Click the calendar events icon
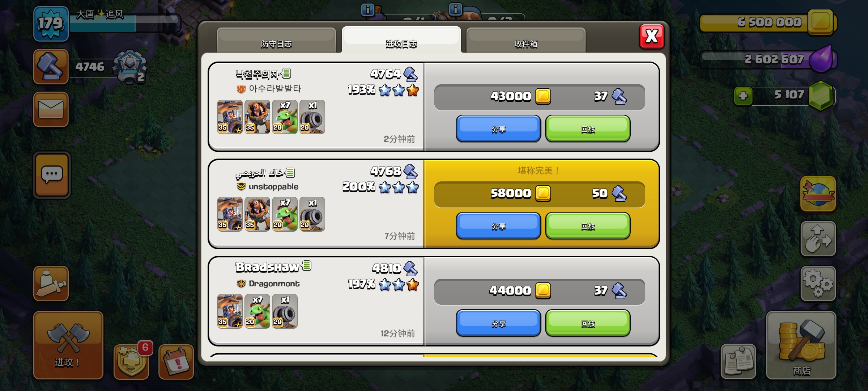This screenshot has width=868, height=391. tap(176, 362)
